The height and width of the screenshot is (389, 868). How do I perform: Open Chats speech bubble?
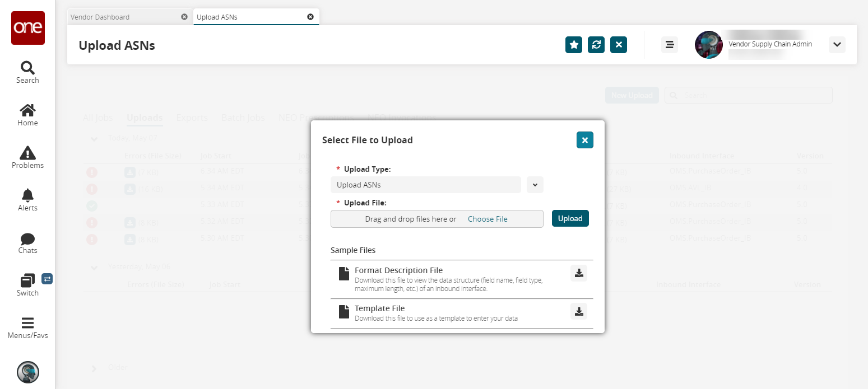[27, 239]
